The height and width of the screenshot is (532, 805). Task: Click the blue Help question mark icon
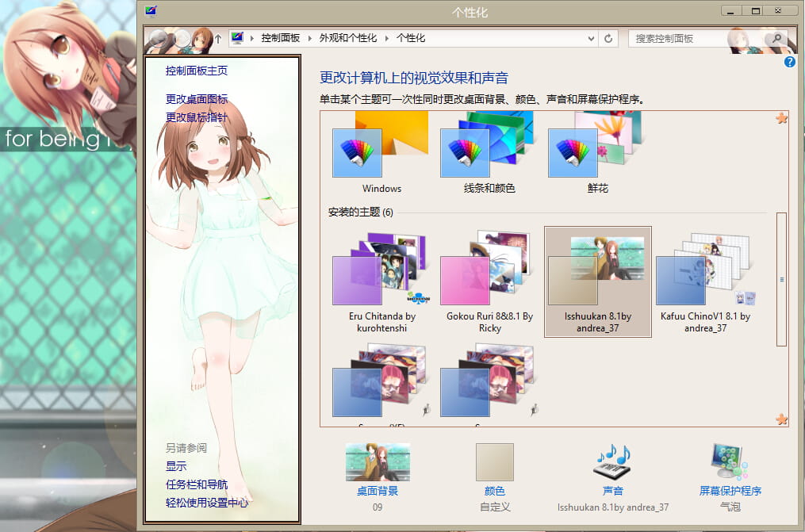point(790,63)
